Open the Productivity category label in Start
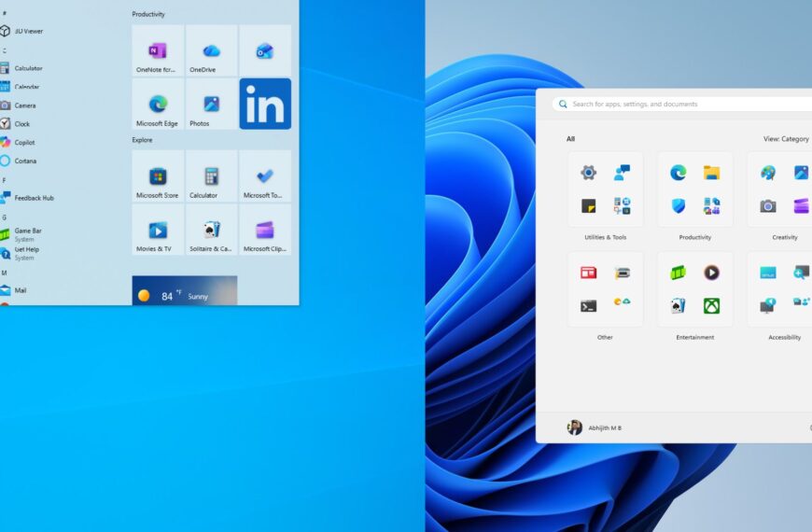Viewport: 812px width, 532px height. click(695, 237)
